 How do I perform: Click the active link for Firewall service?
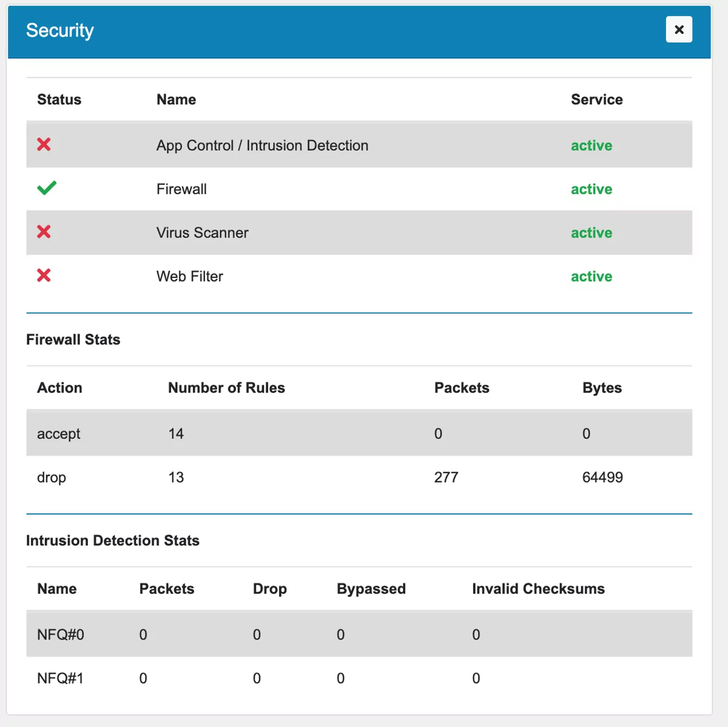(x=591, y=189)
